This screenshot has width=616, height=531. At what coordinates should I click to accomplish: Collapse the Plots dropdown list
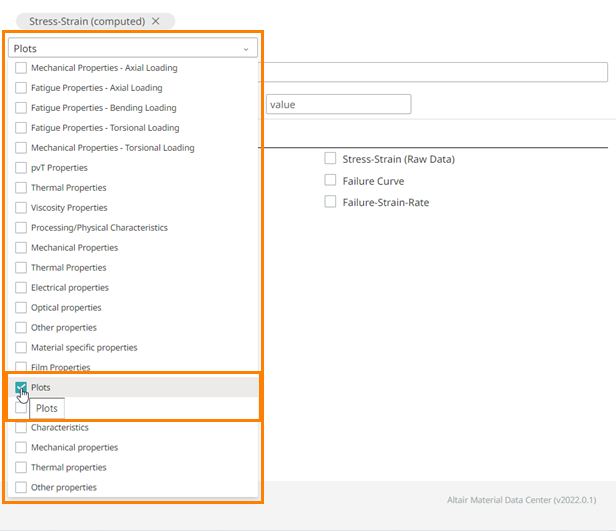[x=246, y=48]
